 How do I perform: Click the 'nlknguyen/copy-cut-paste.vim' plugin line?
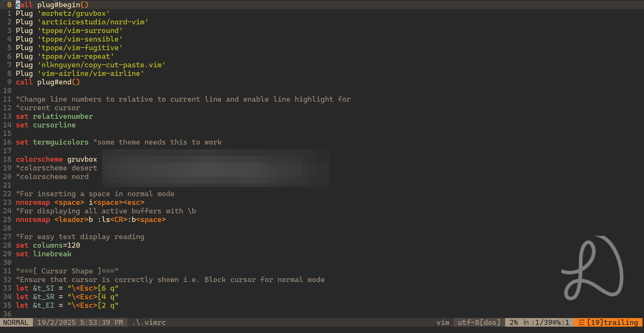(x=91, y=65)
